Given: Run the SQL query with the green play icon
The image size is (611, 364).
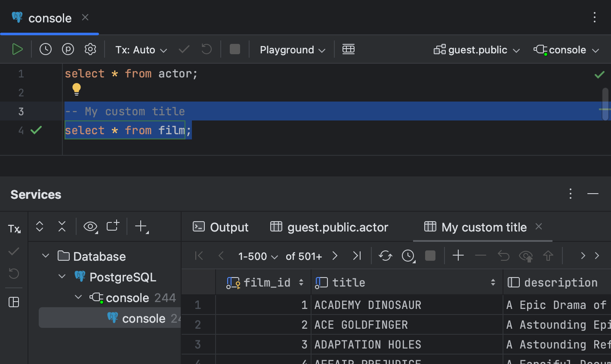Looking at the screenshot, I should (17, 49).
